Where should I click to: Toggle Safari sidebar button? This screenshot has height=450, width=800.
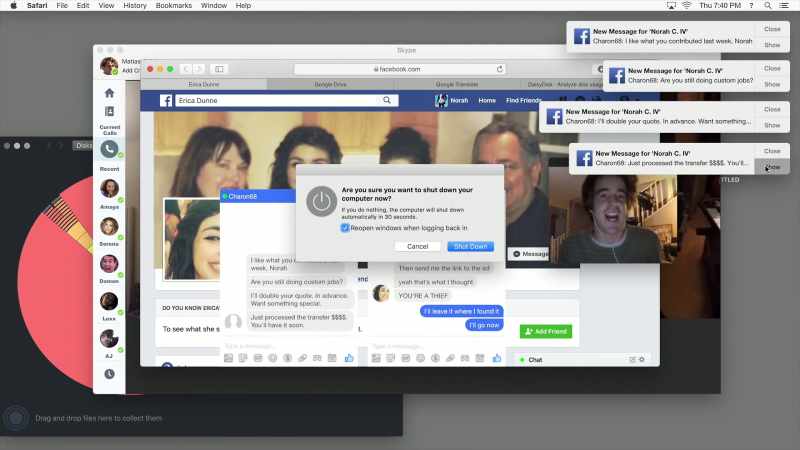coord(219,69)
